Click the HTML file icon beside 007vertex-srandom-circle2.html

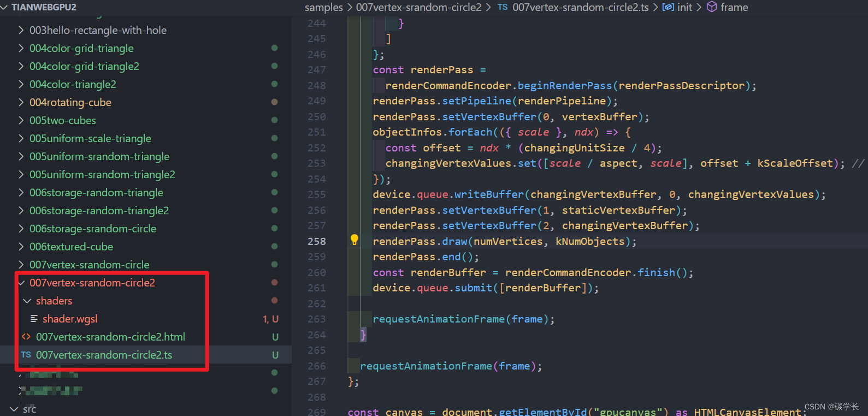pos(26,337)
